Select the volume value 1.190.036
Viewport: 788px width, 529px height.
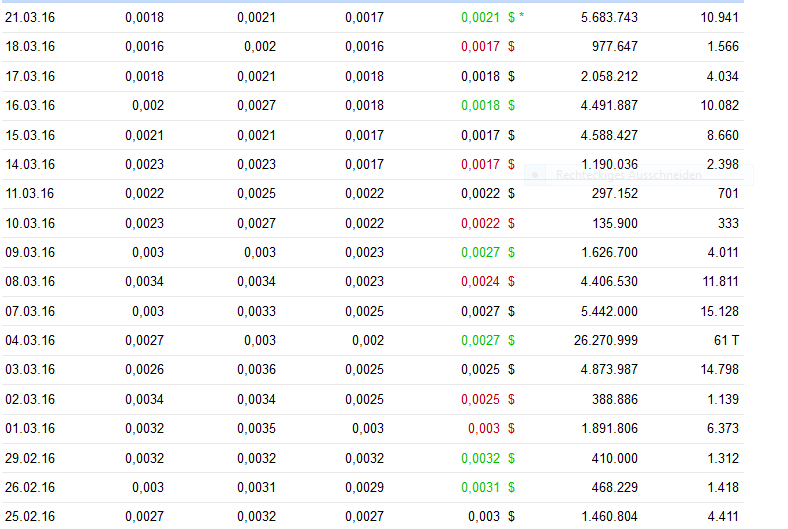pos(609,164)
